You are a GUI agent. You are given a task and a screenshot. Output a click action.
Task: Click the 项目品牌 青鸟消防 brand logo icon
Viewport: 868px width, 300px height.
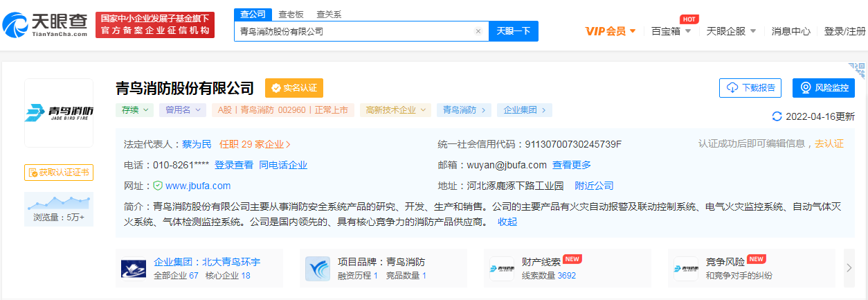point(318,268)
